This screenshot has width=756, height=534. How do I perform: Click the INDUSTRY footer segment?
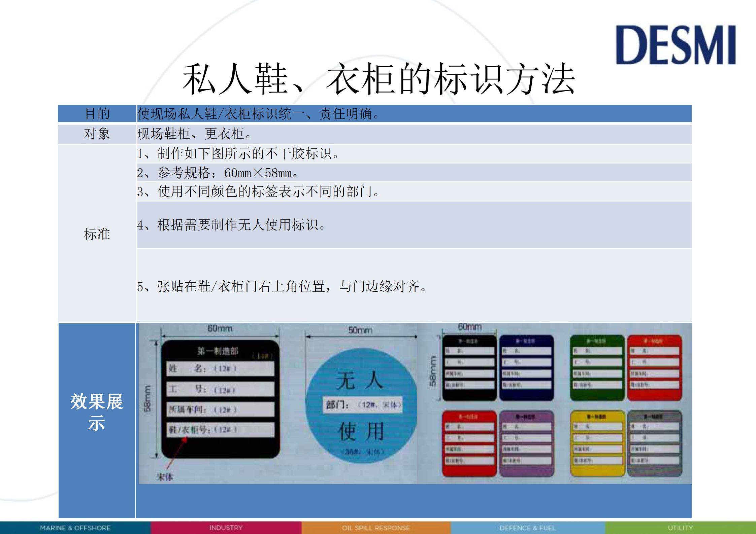tap(226, 528)
